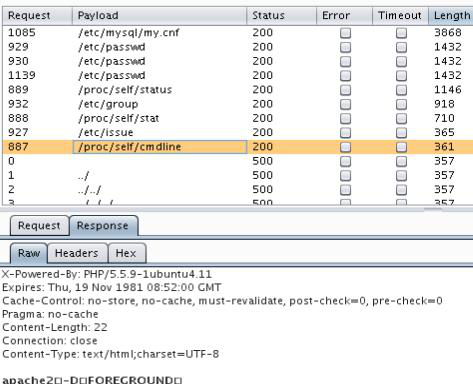This screenshot has height=384, width=473.
Task: Toggle Timeout checkbox for request 1
Action: [x=401, y=176]
